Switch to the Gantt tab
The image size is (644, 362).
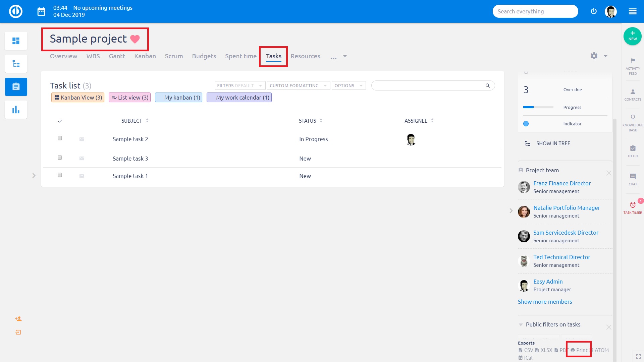pyautogui.click(x=117, y=56)
